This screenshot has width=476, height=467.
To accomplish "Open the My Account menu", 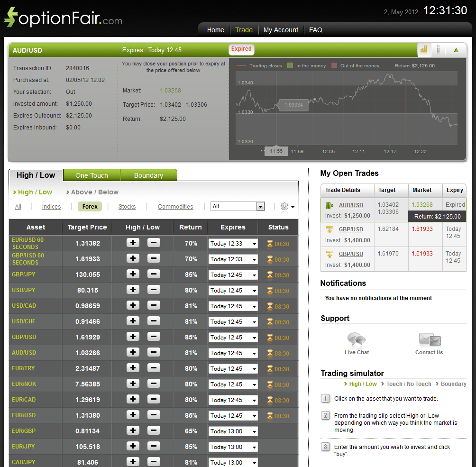I will point(281,29).
